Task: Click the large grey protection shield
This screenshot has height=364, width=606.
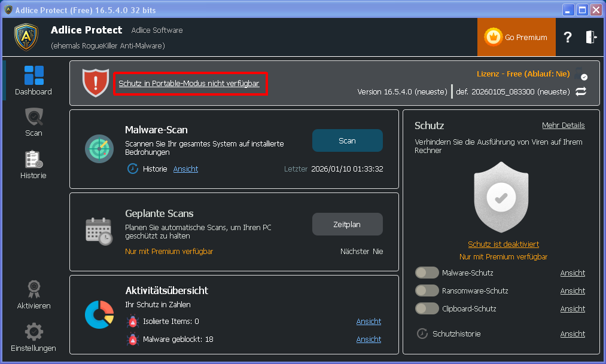Action: [501, 197]
